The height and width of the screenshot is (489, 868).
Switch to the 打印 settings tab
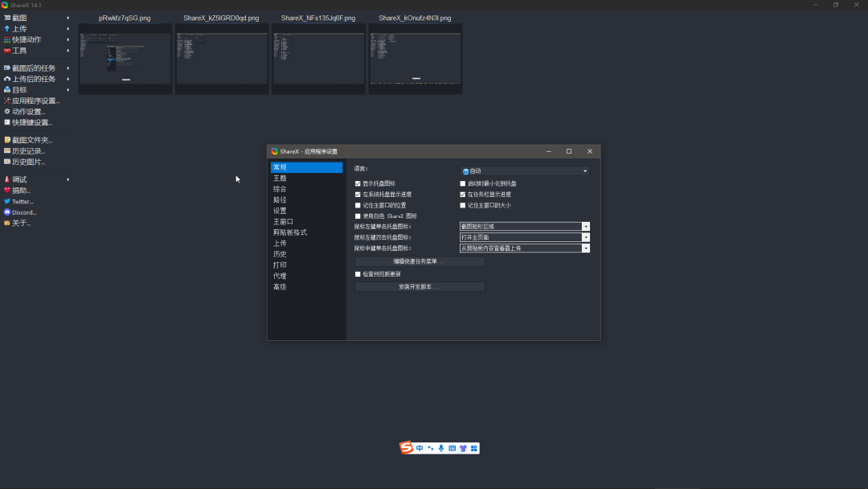tap(307, 265)
